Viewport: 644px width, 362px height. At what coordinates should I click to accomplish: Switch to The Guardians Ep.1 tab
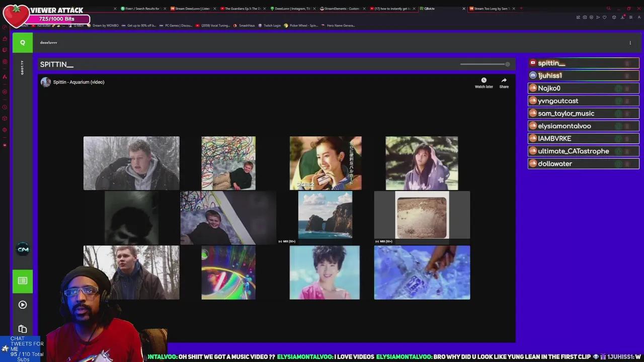pos(243,9)
